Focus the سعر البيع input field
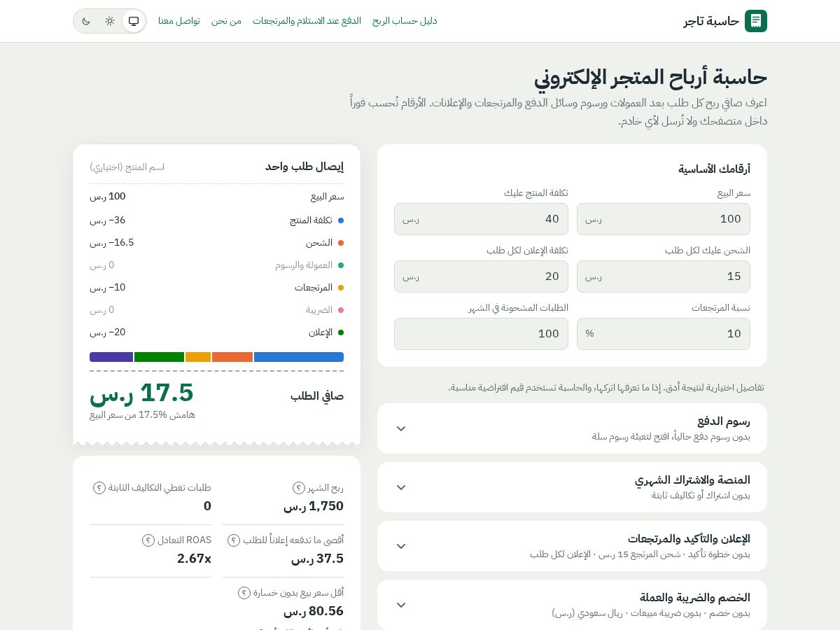 [x=663, y=219]
